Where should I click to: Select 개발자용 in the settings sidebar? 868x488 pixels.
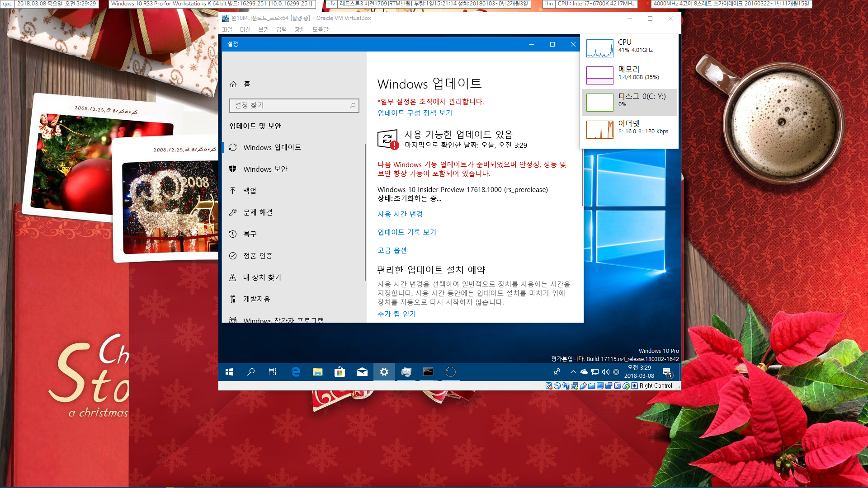293,299
